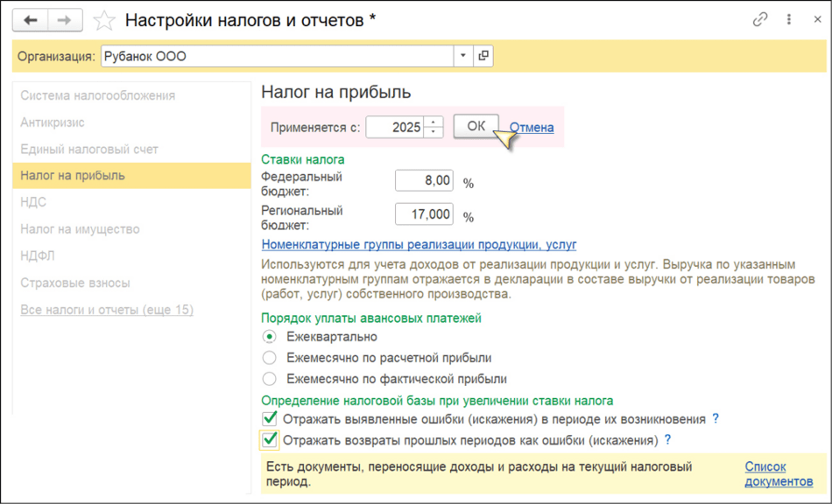
Task: Click Все налоги и отчеты (еще 15)
Action: [x=107, y=310]
